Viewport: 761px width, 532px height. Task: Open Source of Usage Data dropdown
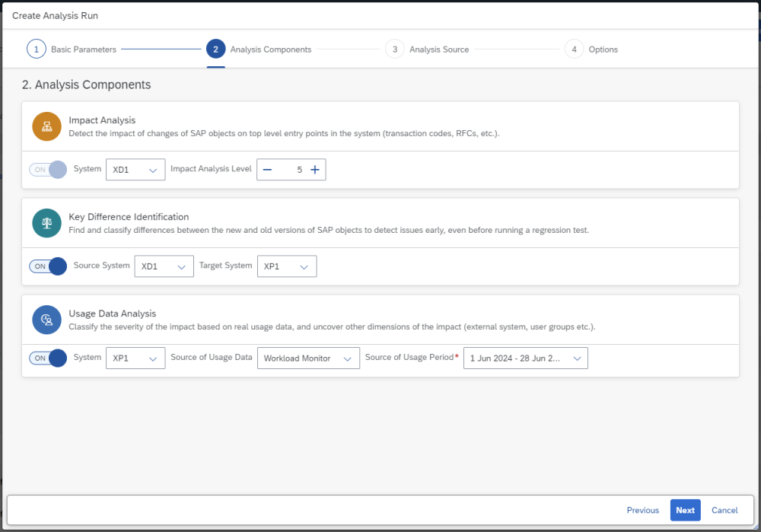coord(308,358)
